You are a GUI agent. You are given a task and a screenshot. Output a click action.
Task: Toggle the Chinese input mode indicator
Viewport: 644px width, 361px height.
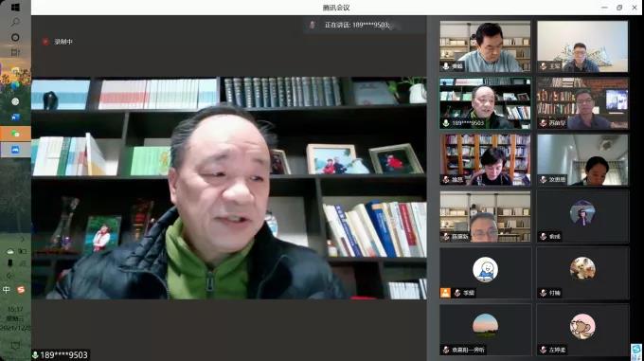click(7, 290)
